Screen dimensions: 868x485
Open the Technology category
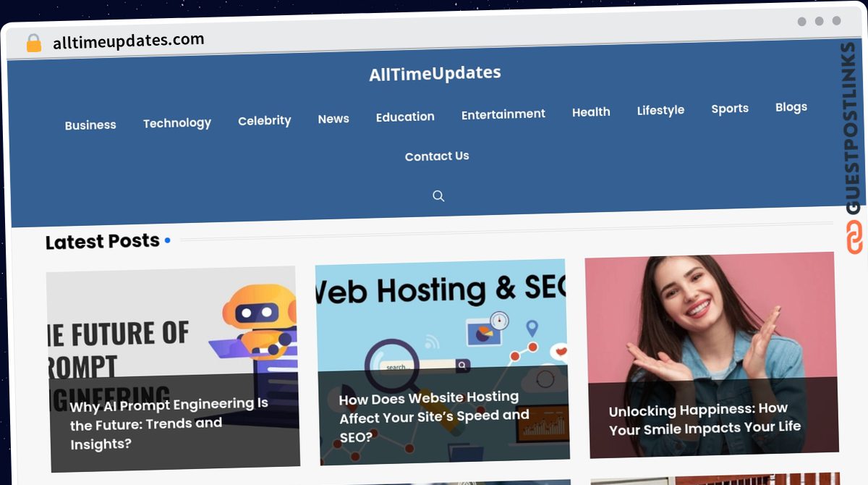tap(177, 123)
